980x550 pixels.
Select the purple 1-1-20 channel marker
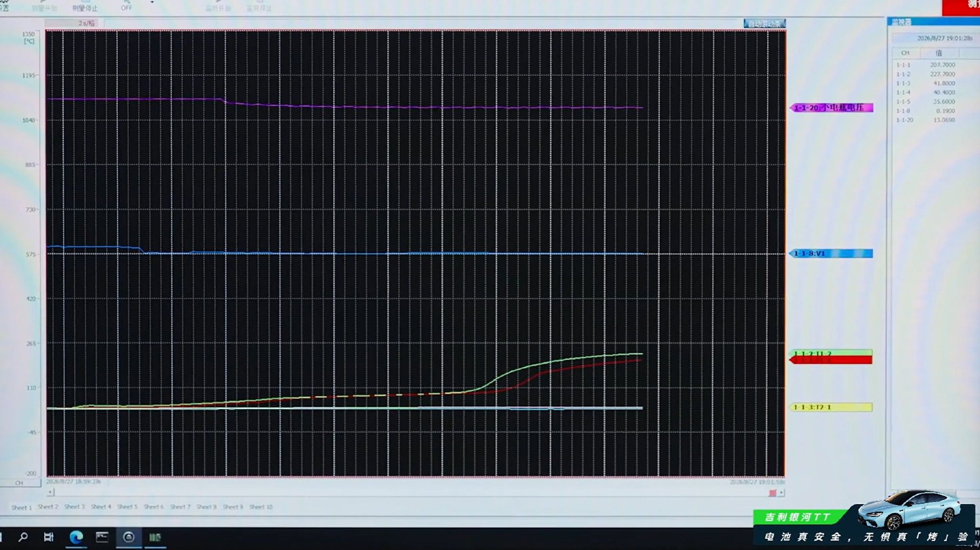[831, 108]
